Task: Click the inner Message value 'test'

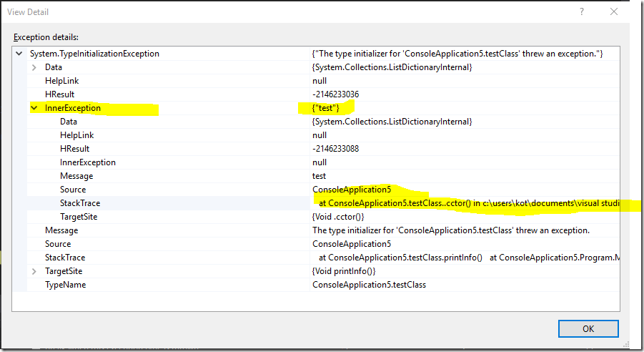Action: point(319,176)
